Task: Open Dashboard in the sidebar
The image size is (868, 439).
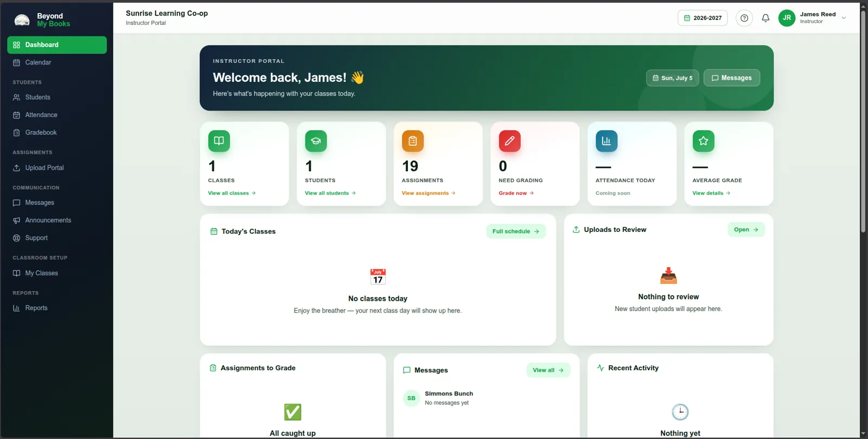Action: (57, 45)
